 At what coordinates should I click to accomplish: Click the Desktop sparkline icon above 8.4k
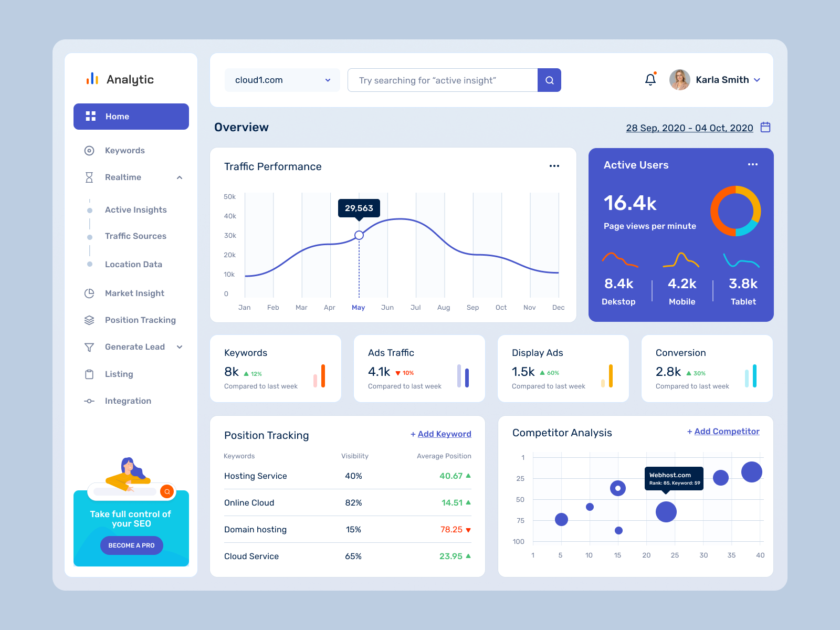(x=619, y=259)
